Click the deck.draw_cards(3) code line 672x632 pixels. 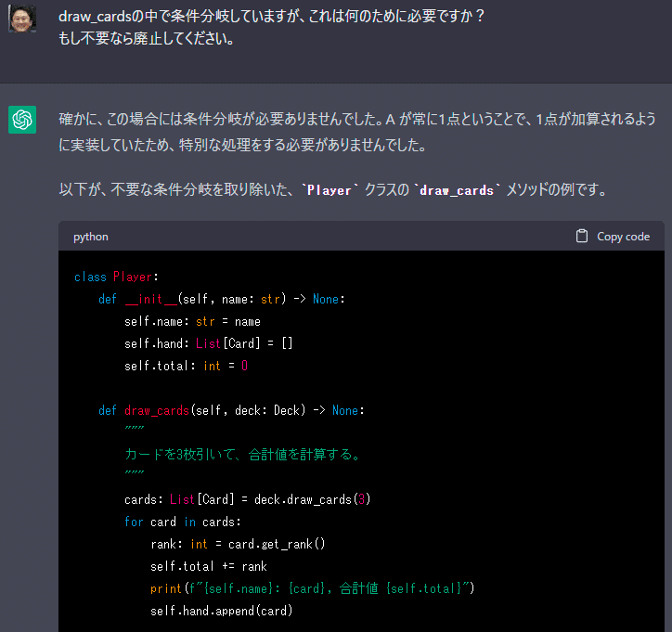click(x=247, y=499)
